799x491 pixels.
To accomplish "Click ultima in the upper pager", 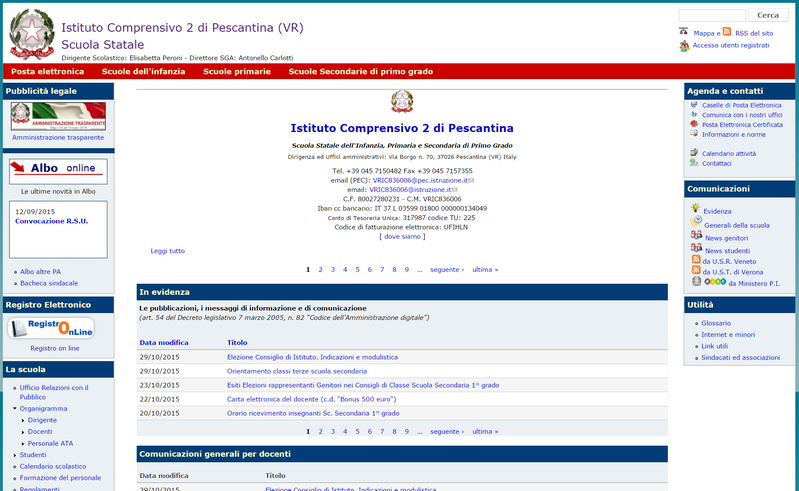I will click(x=485, y=270).
